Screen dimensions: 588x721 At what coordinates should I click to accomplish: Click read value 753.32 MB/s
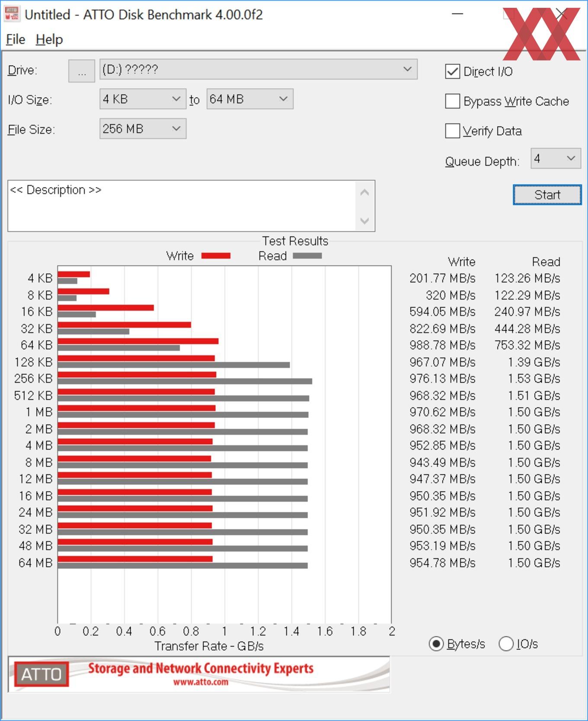(x=527, y=345)
